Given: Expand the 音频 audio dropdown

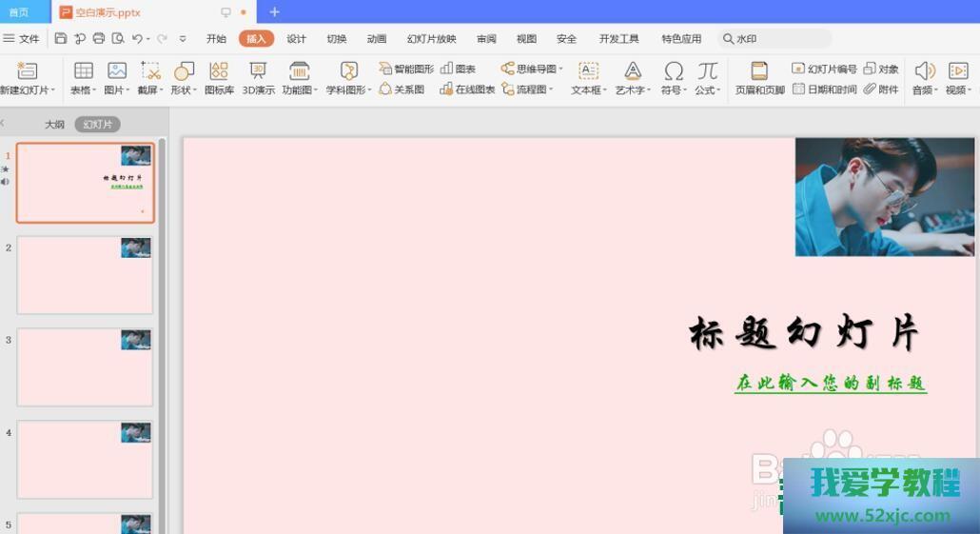Looking at the screenshot, I should tap(924, 78).
